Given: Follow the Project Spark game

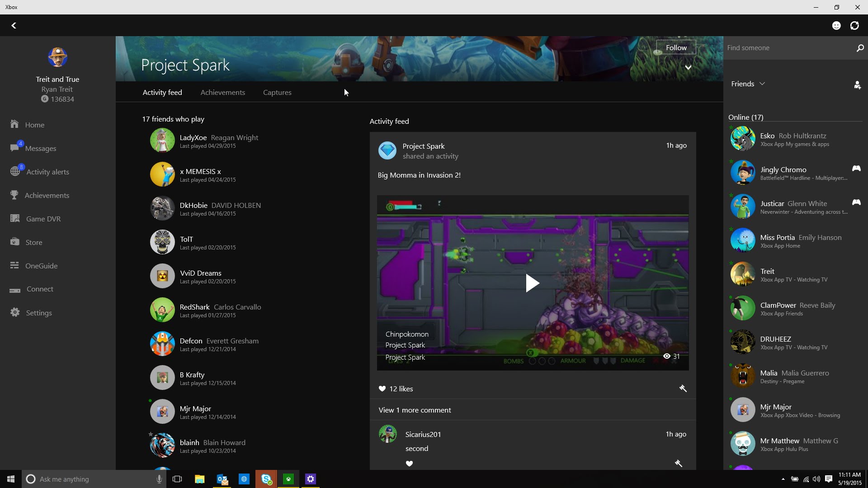Looking at the screenshot, I should point(676,47).
